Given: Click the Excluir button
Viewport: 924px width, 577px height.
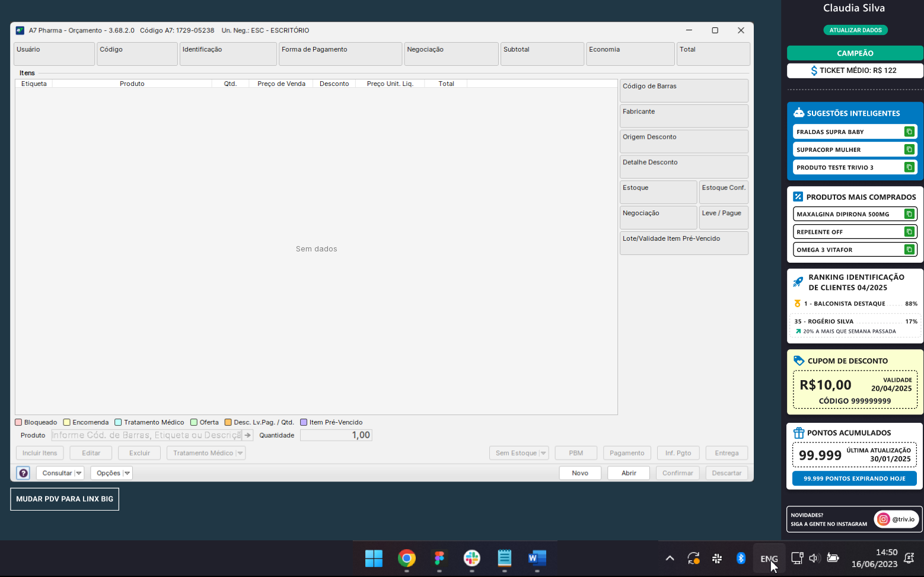Looking at the screenshot, I should [x=139, y=453].
